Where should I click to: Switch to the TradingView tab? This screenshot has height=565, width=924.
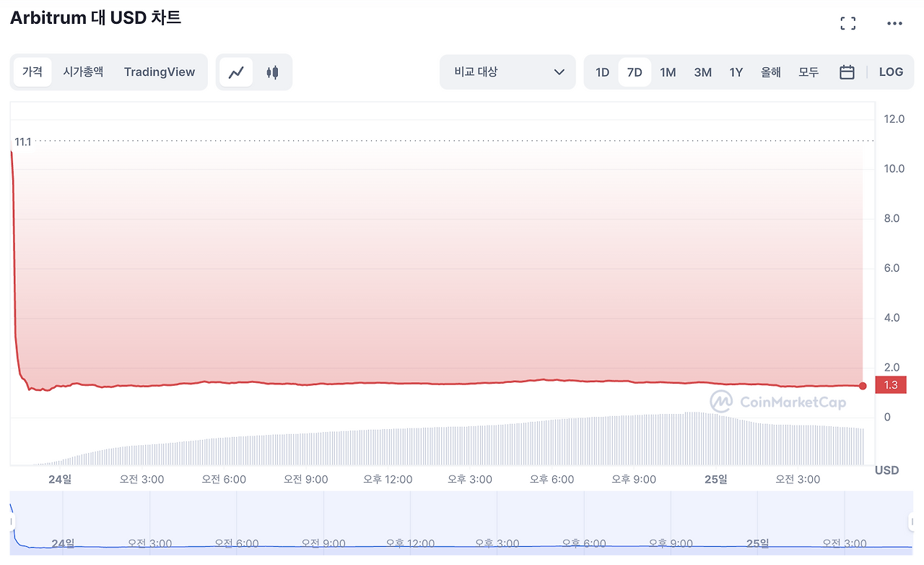click(160, 72)
